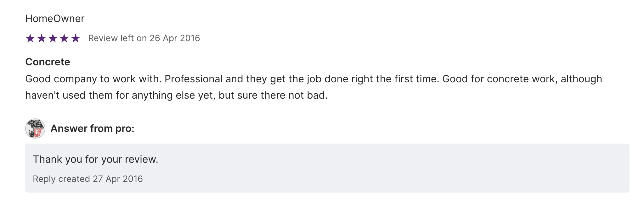
Task: Click the 'Thank you for your review.' reply text
Action: pos(95,159)
